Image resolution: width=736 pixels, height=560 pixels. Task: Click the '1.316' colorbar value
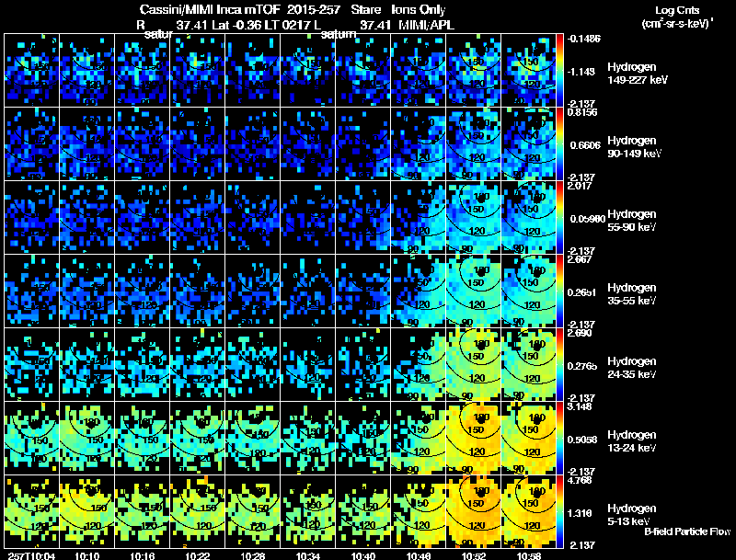(580, 514)
